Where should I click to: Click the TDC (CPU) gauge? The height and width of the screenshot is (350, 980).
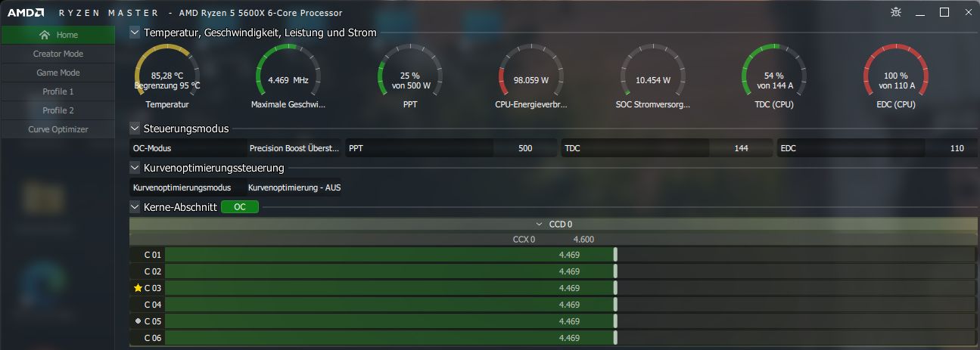point(774,76)
